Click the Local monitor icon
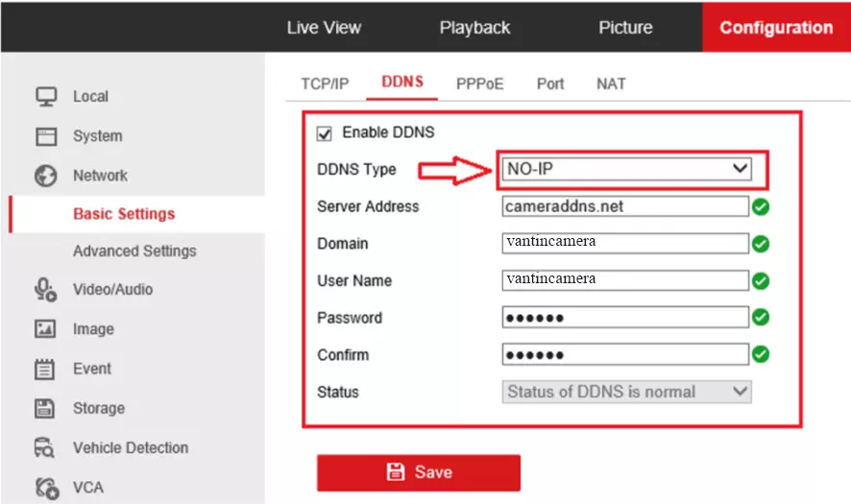Screen dimensions: 851x504 (46, 97)
